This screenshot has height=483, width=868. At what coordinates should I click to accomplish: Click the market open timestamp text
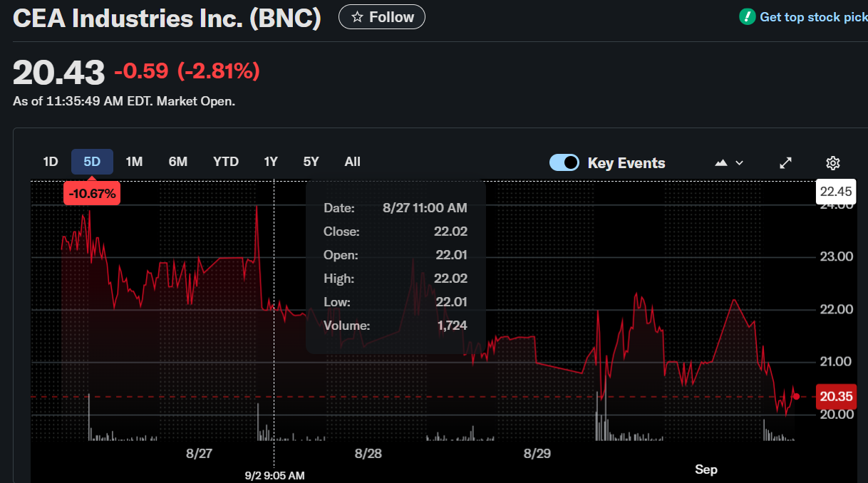[124, 101]
